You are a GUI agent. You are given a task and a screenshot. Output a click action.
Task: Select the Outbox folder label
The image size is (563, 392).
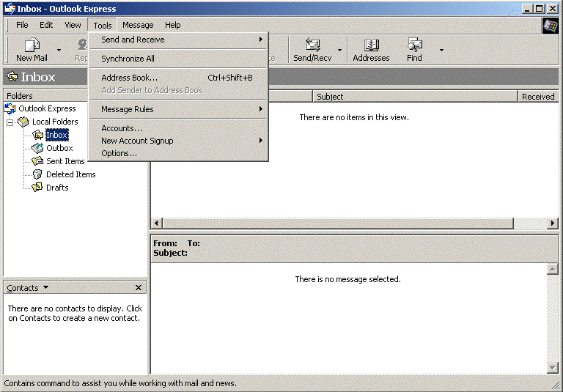point(59,148)
